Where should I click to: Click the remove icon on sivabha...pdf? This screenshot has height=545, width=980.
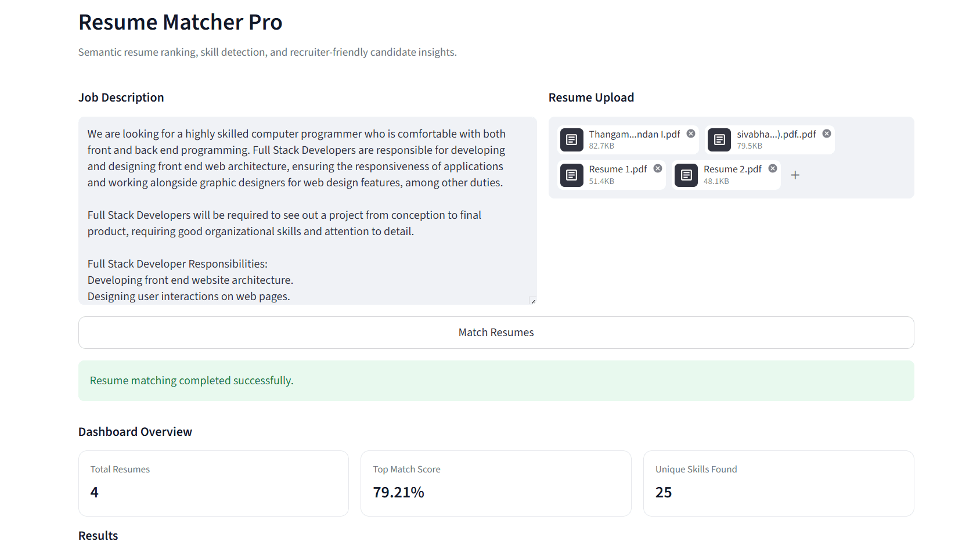click(826, 133)
